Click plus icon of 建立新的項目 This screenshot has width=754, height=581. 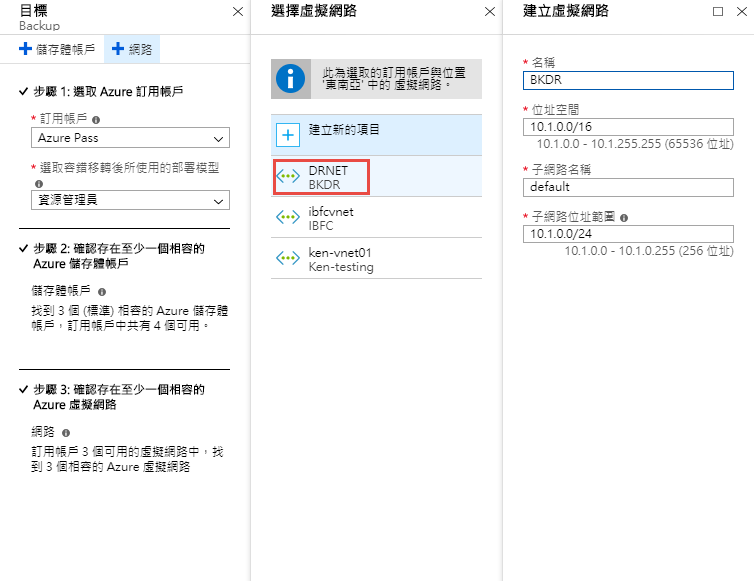288,135
